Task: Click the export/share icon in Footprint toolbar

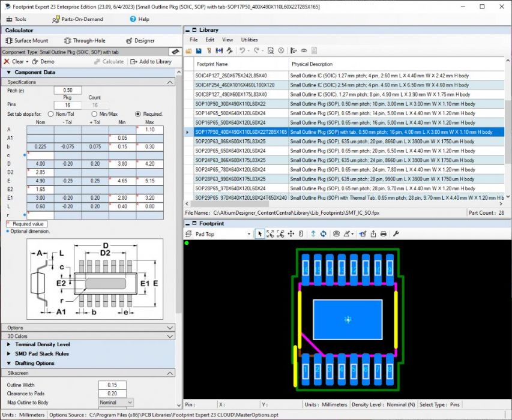Action: [x=373, y=233]
